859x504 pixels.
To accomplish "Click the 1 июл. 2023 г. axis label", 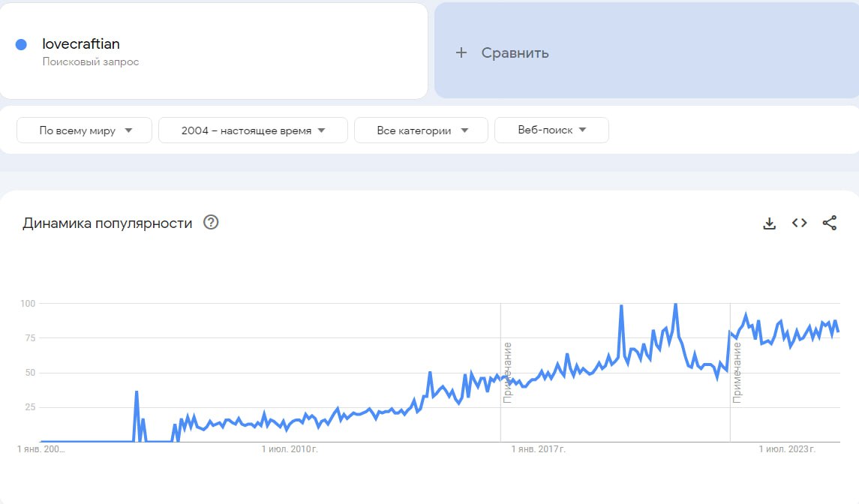I will click(x=787, y=449).
